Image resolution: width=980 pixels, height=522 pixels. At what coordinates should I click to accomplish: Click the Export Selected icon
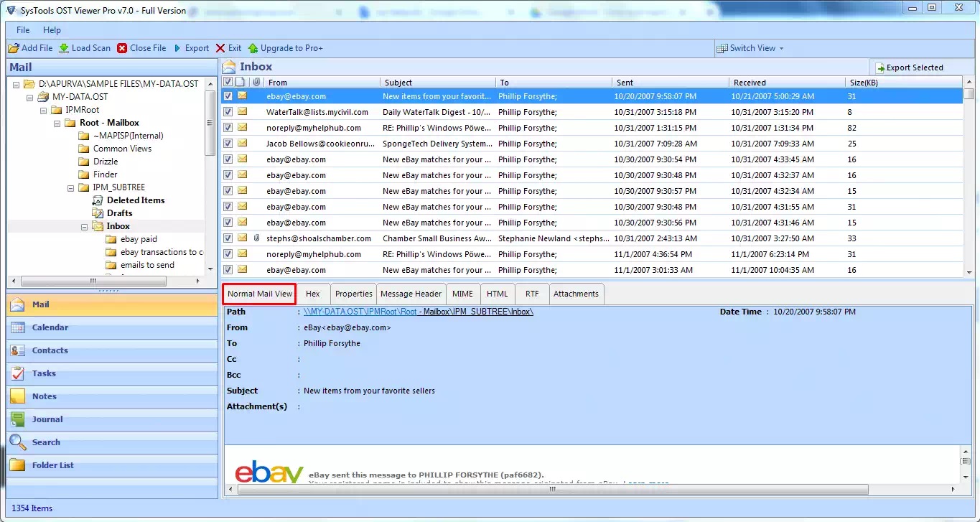[879, 67]
